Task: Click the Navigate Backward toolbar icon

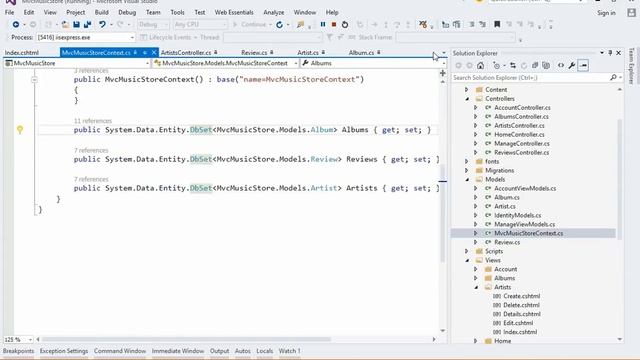Action: [16, 24]
